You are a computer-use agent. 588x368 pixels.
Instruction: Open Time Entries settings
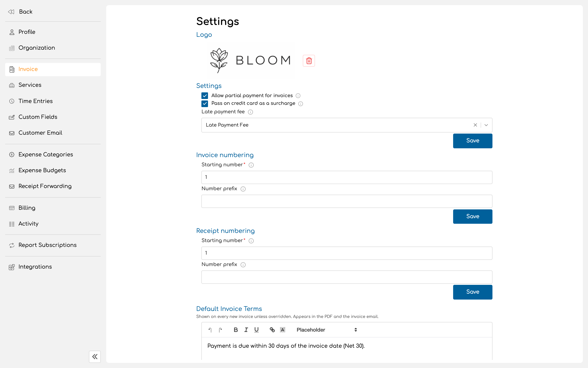pyautogui.click(x=53, y=101)
